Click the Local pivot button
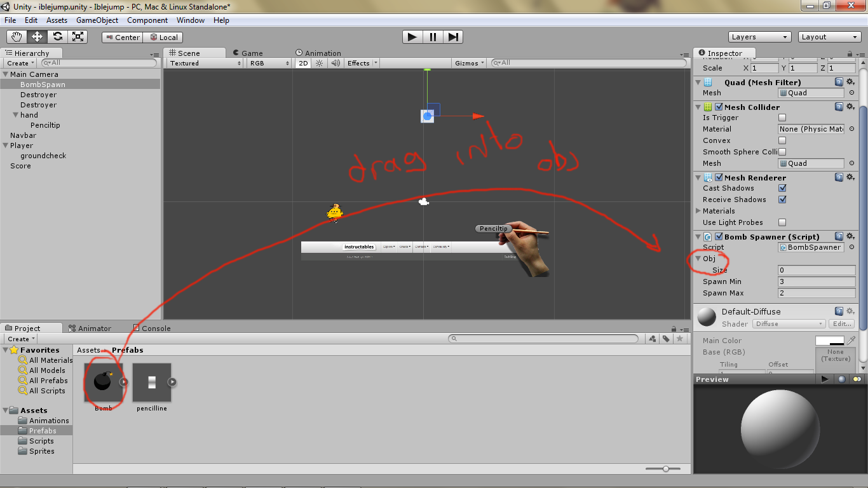 point(163,37)
